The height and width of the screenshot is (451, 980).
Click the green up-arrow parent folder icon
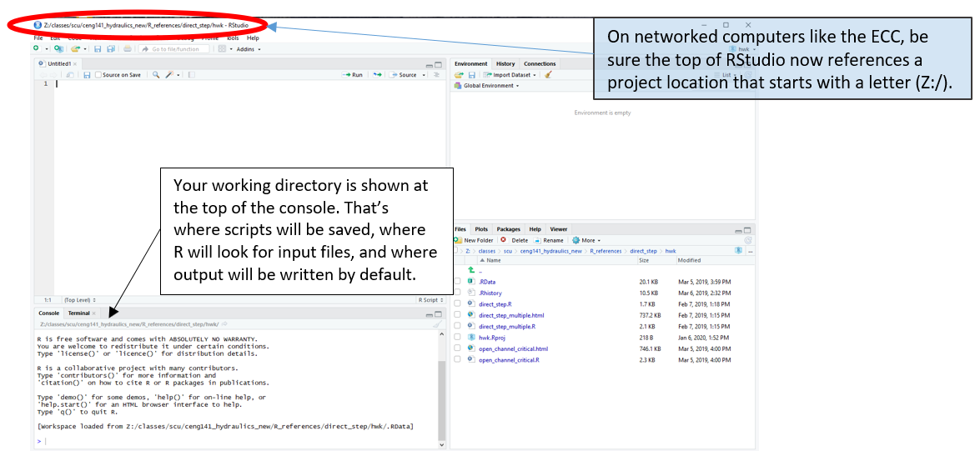point(471,270)
